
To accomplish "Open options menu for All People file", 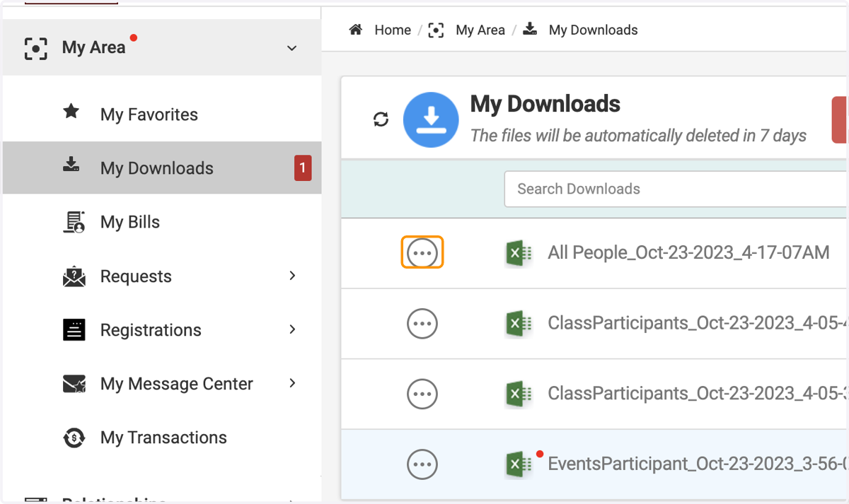I will click(x=422, y=252).
